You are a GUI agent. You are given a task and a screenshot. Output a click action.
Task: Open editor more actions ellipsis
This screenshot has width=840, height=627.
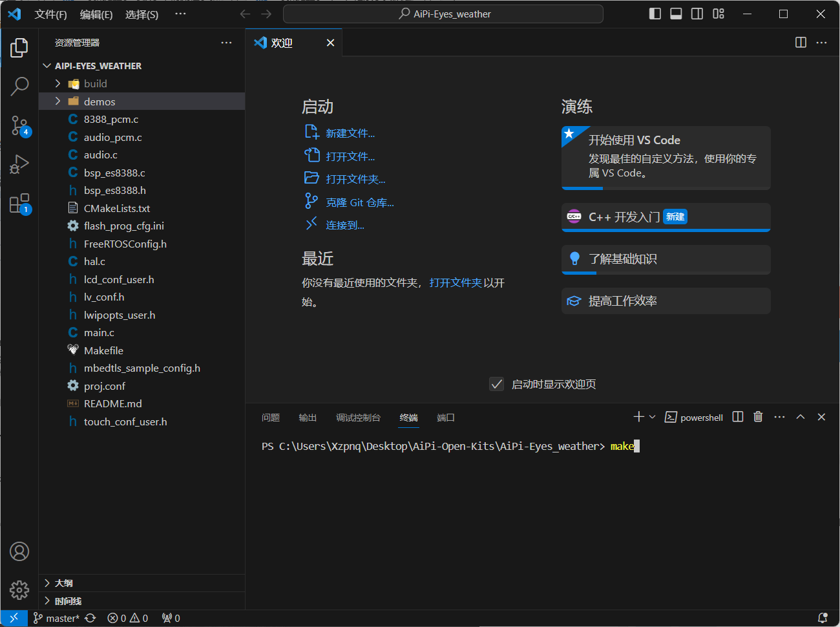(x=821, y=43)
